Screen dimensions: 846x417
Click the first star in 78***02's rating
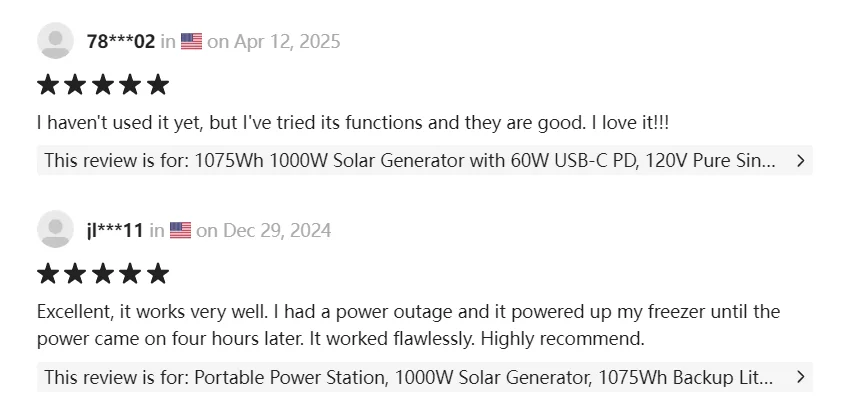48,85
